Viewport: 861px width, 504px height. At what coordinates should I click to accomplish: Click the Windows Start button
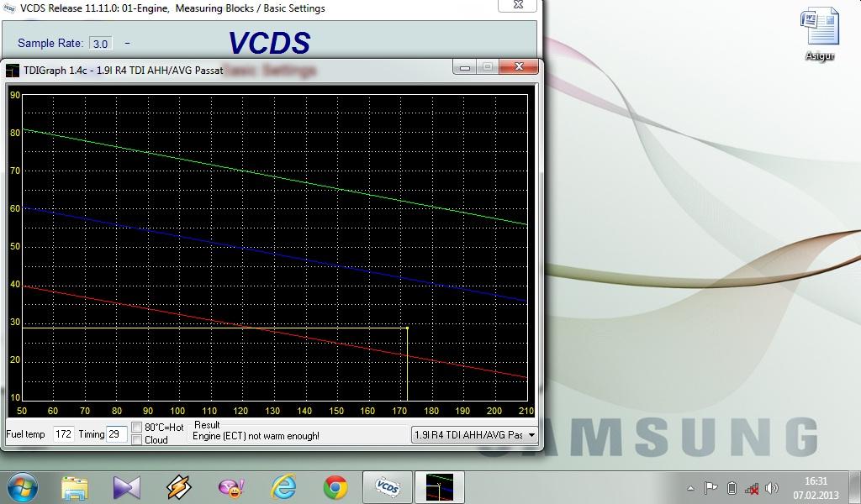(22, 486)
